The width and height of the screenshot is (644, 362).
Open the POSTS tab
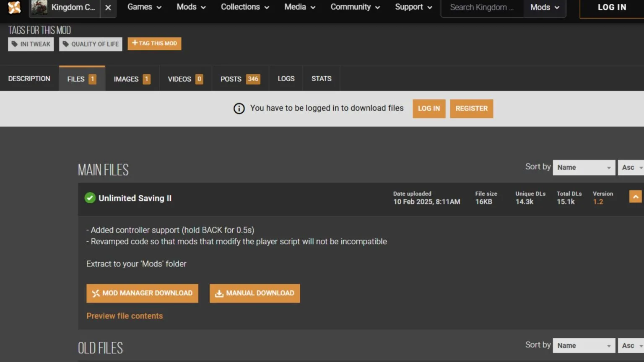pos(240,79)
